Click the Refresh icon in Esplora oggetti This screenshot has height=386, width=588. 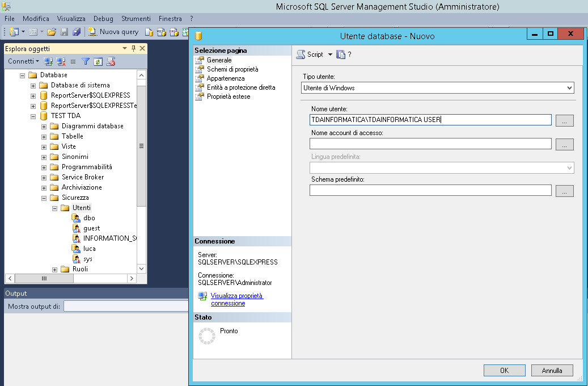[x=98, y=61]
